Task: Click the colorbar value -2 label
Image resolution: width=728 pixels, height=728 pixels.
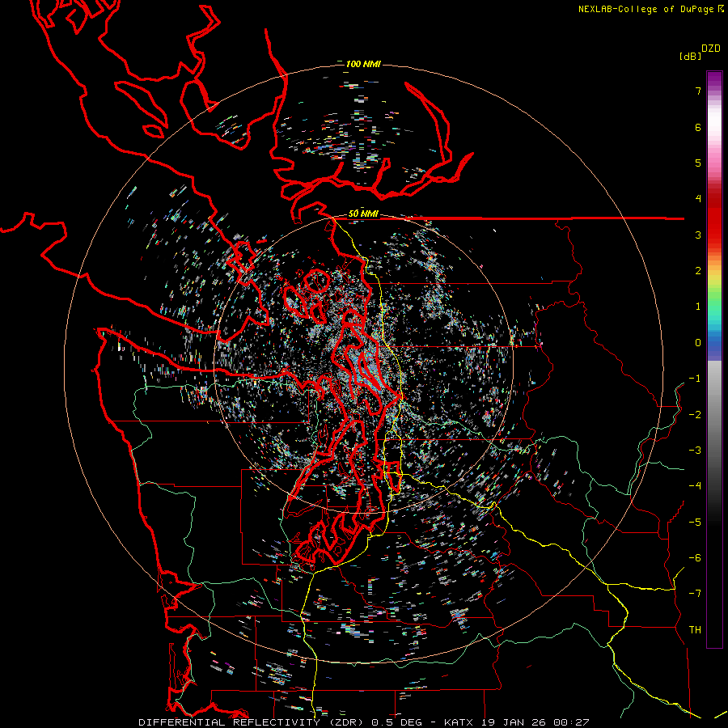Action: [695, 414]
